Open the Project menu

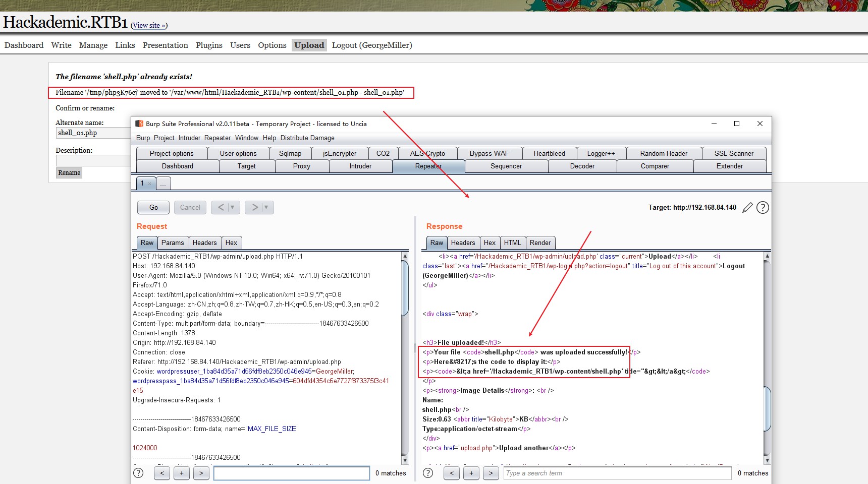(164, 138)
